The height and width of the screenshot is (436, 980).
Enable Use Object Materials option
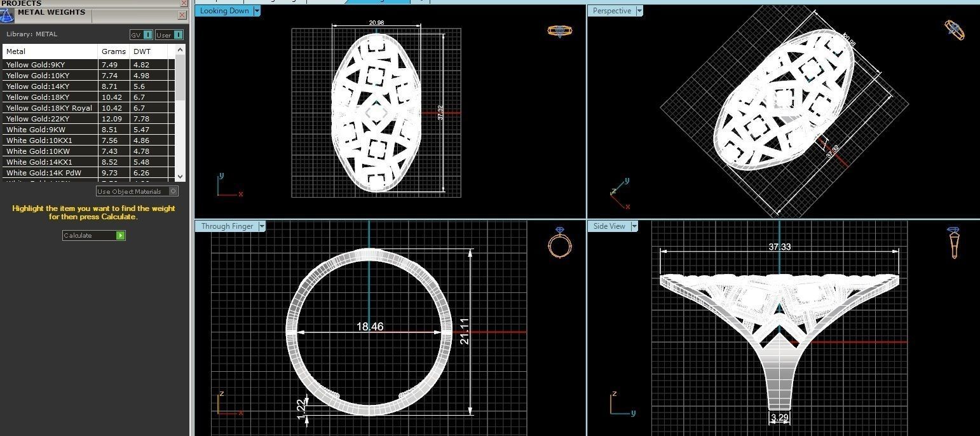[x=137, y=191]
